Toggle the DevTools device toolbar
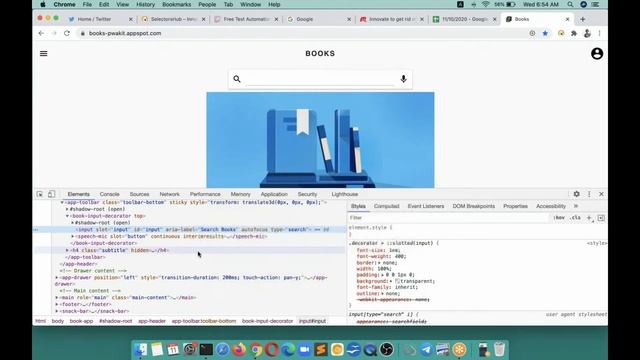The height and width of the screenshot is (360, 640). [51, 194]
